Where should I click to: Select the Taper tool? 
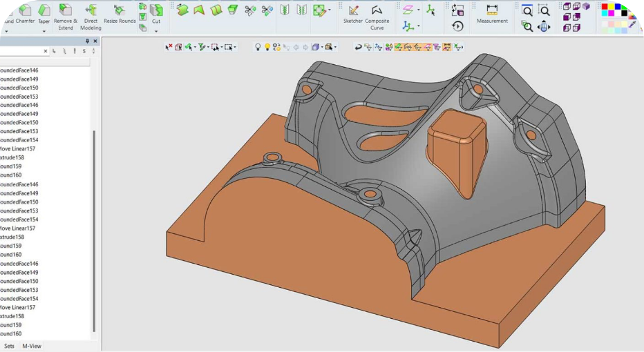coord(44,14)
